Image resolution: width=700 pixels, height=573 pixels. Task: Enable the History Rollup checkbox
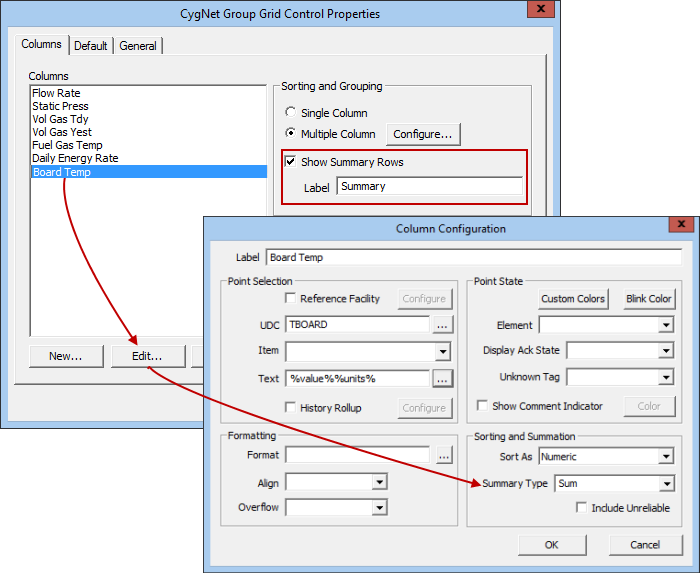click(291, 407)
